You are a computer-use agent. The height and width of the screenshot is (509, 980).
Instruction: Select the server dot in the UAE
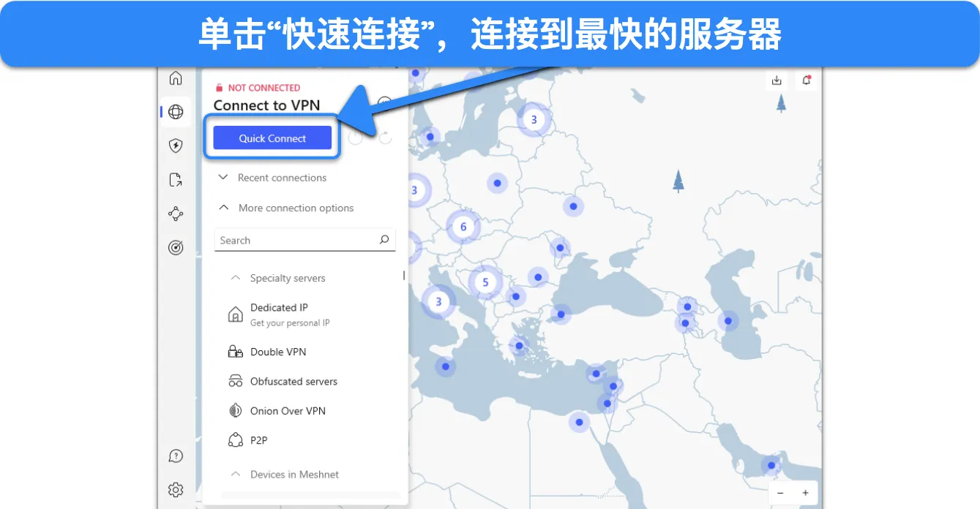click(771, 465)
